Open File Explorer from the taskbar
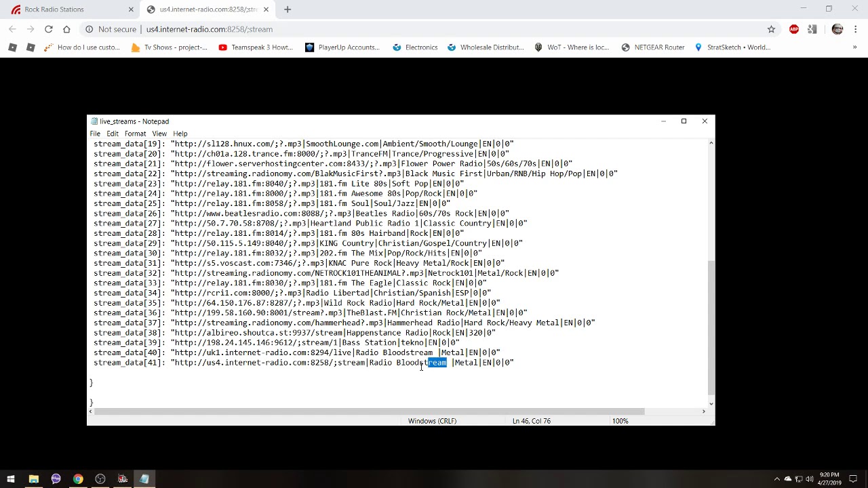Viewport: 868px width, 488px height. [x=33, y=479]
